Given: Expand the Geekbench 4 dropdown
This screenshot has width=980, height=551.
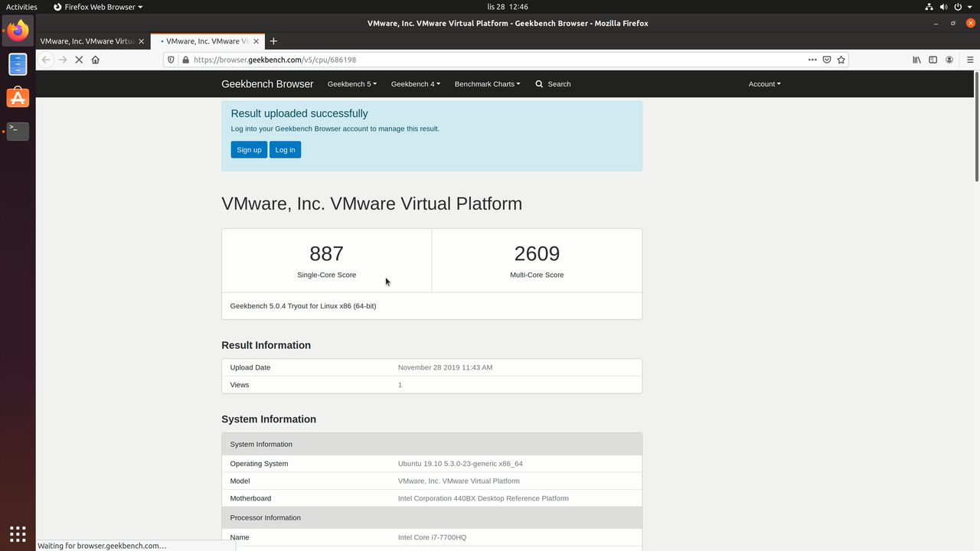Looking at the screenshot, I should coord(416,84).
